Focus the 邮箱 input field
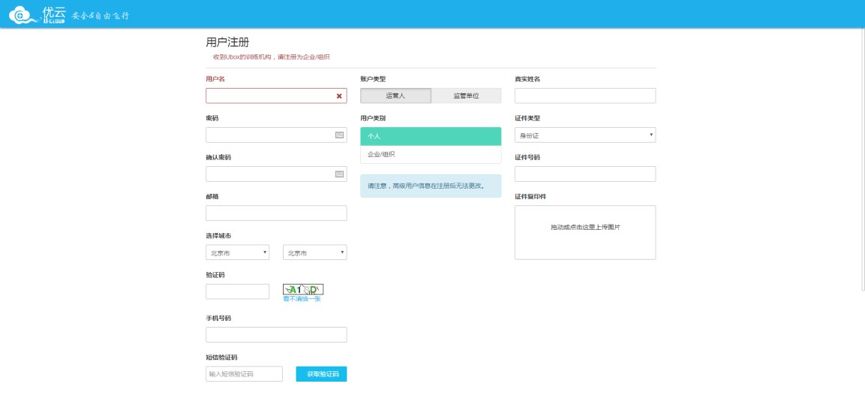The width and height of the screenshot is (865, 393). click(x=276, y=213)
